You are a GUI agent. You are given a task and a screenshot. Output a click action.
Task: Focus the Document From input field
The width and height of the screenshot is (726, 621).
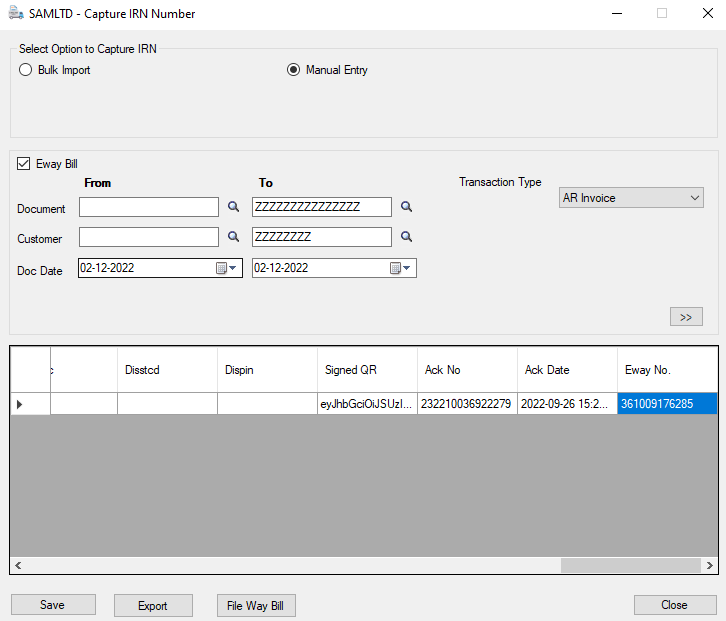point(149,207)
